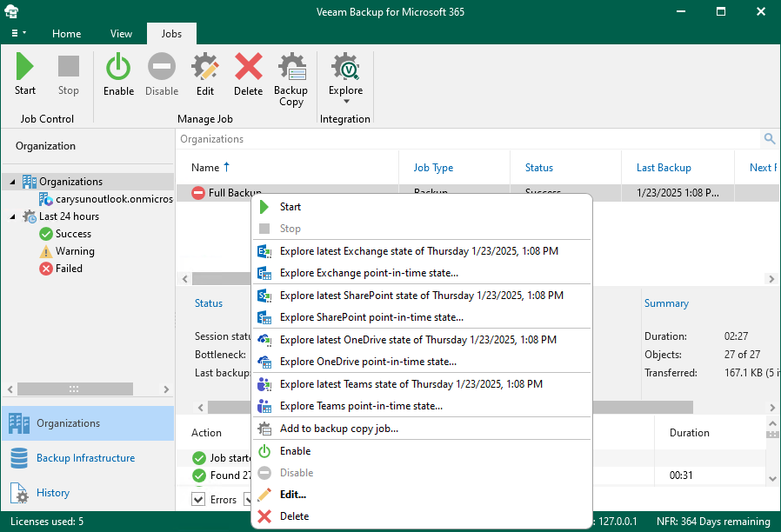Click the Backup Copy ribbon icon
The width and height of the screenshot is (781, 532).
[291, 67]
